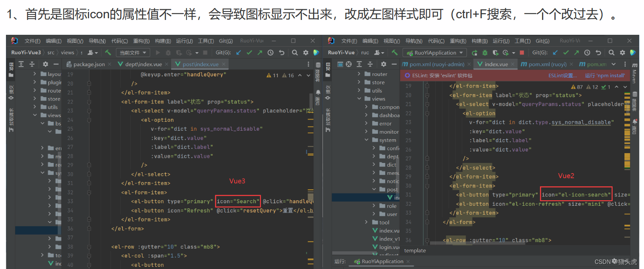Image resolution: width=644 pixels, height=269 pixels.
Task: Open Notifications bell in RuoYi-Vue3 right sidebar
Action: click(x=317, y=98)
